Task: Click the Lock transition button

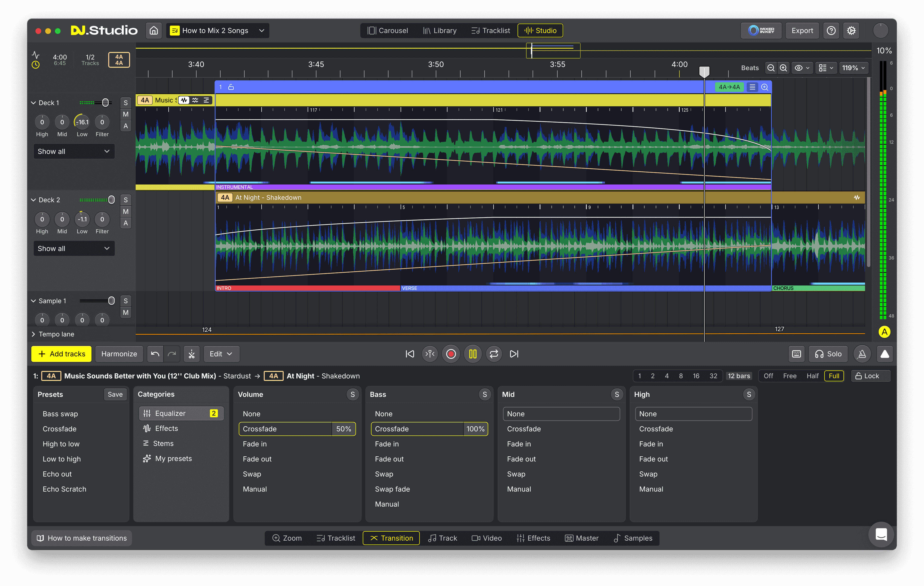Action: (871, 376)
